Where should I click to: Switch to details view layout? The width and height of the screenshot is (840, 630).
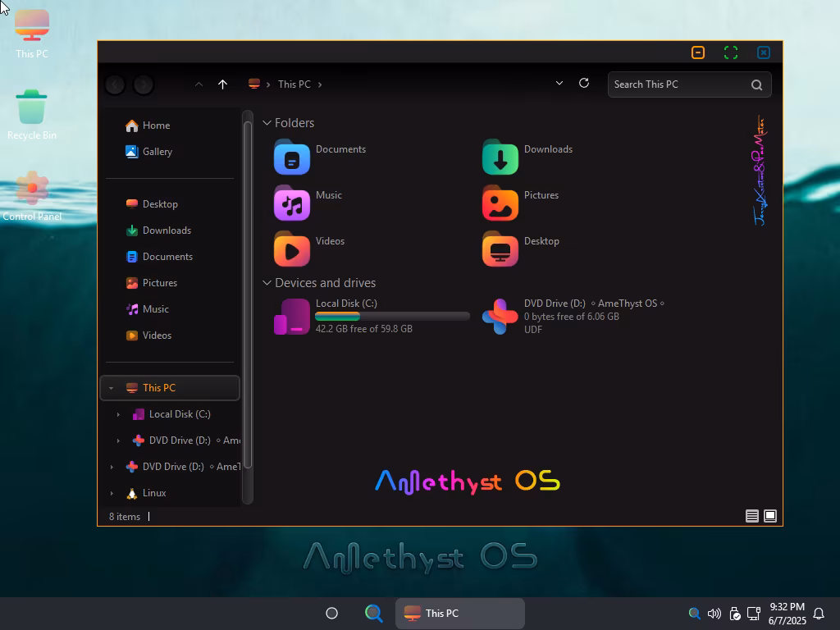coord(751,516)
